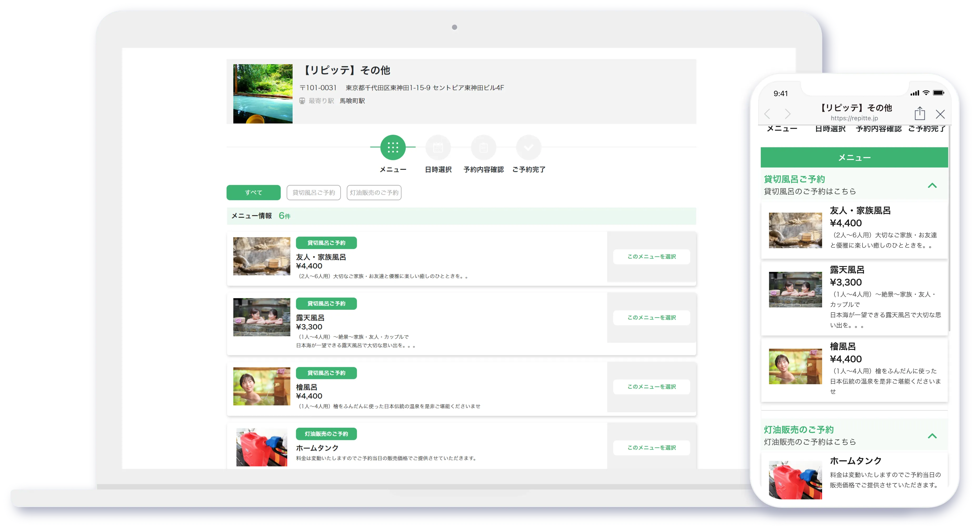Click このメニューを選択 for ホームタンク

click(651, 448)
